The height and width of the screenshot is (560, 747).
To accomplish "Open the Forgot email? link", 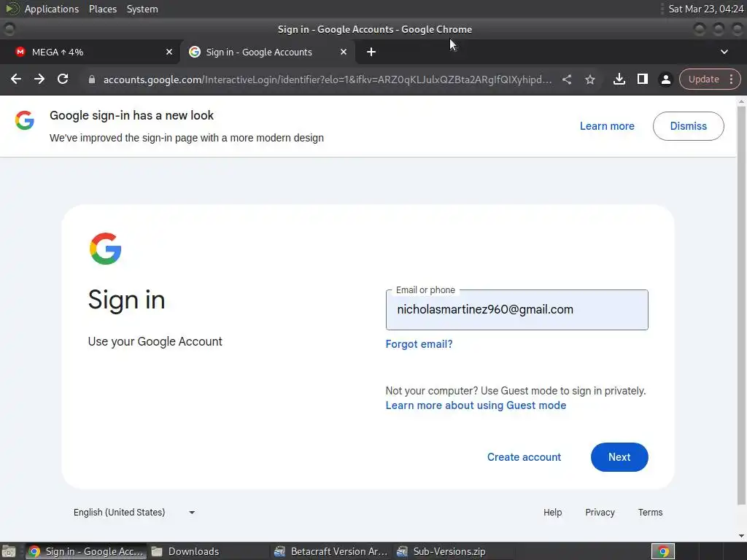I will 419,344.
